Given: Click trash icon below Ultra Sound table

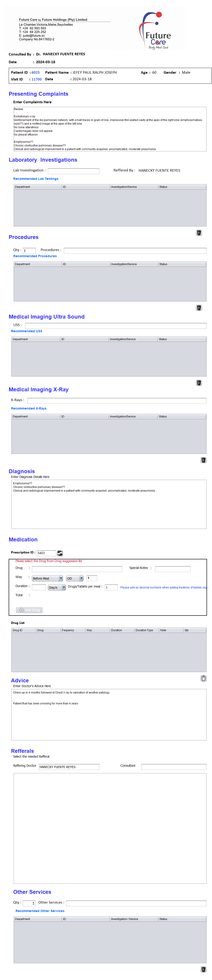Looking at the screenshot, I should tap(199, 383).
